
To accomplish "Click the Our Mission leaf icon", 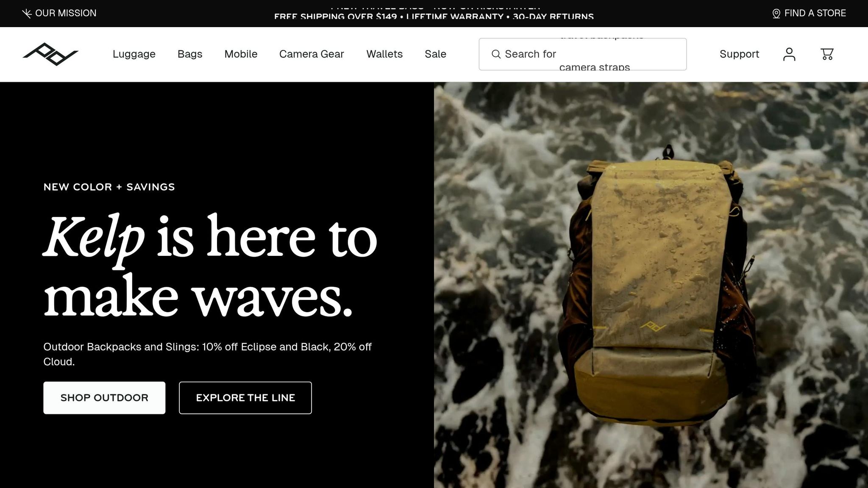I will [27, 14].
